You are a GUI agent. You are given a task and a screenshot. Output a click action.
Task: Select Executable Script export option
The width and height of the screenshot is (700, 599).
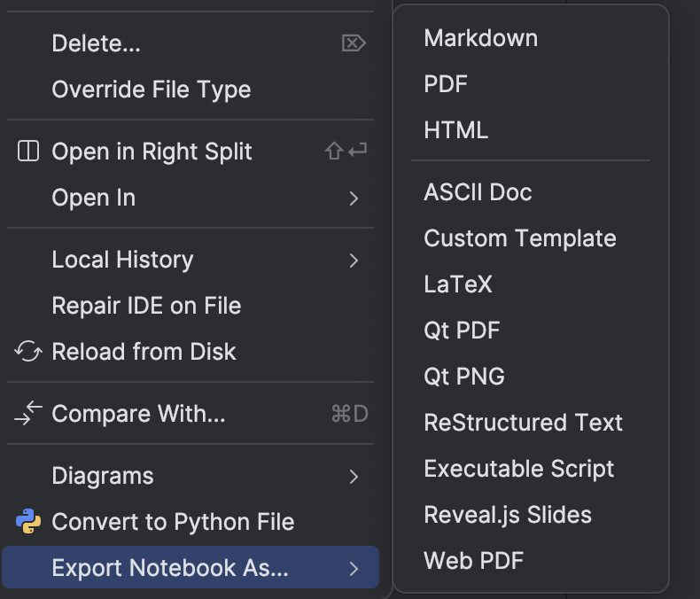point(519,469)
